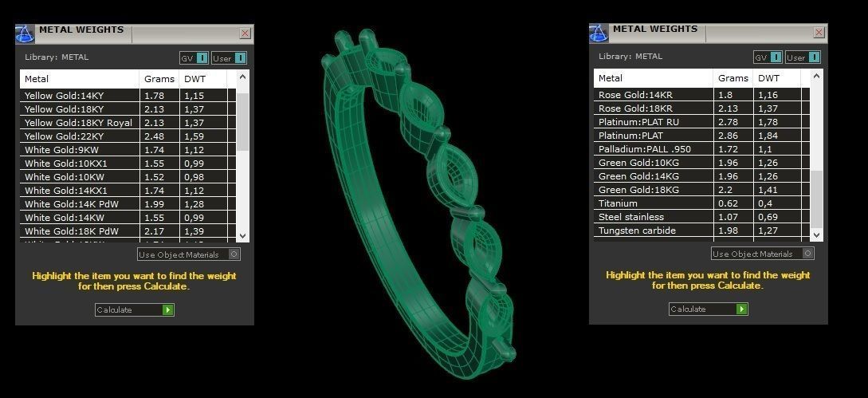Select Rose Gold:18KR row
This screenshot has height=398, width=868.
click(702, 108)
